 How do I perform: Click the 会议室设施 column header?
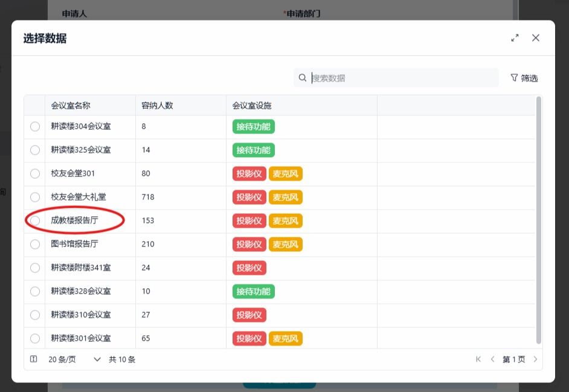pos(301,106)
